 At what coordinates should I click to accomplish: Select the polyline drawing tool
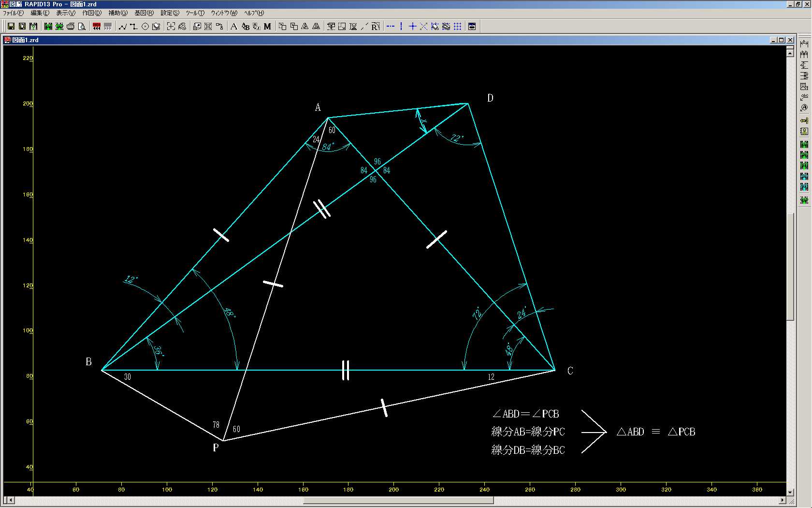click(x=123, y=26)
